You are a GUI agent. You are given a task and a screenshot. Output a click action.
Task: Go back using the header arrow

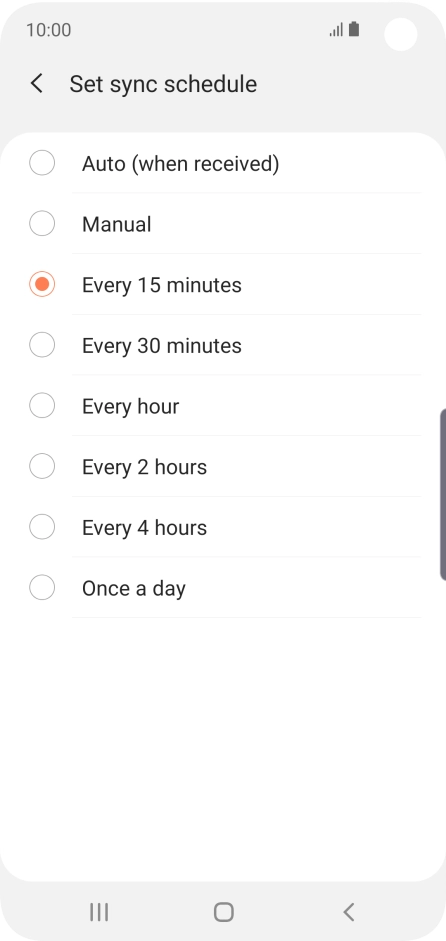point(37,83)
